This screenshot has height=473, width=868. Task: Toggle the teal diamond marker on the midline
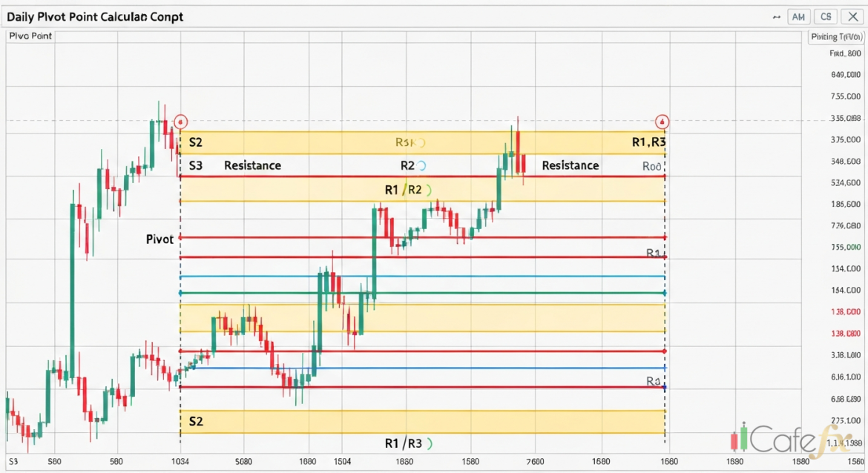click(180, 292)
